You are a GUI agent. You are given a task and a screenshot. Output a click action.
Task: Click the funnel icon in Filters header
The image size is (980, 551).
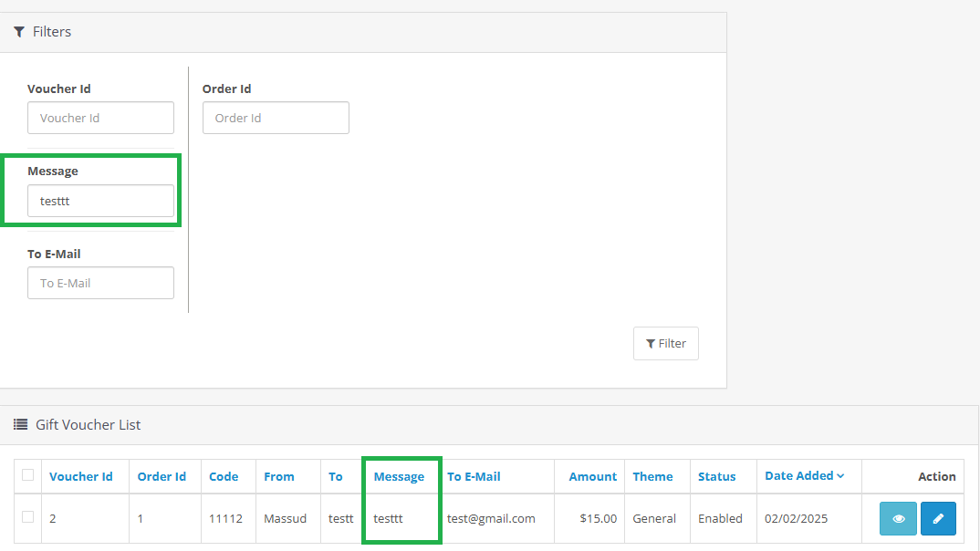click(19, 32)
